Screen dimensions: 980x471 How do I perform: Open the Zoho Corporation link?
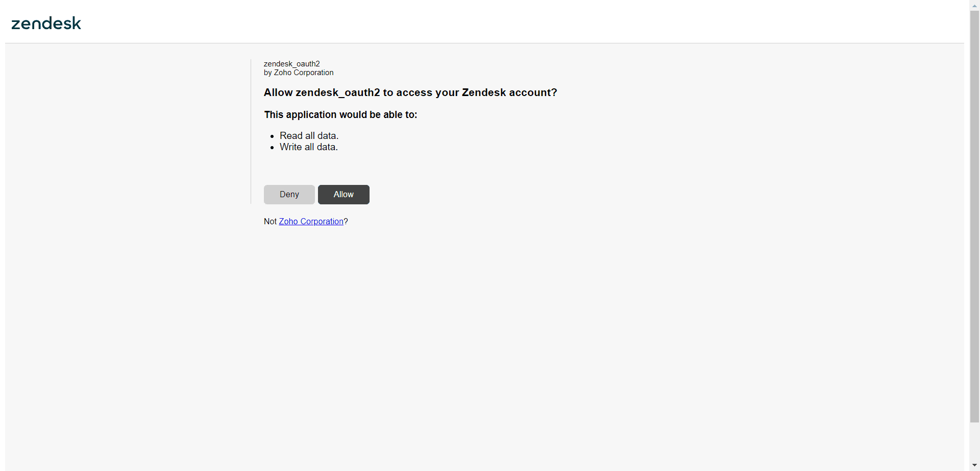[311, 221]
